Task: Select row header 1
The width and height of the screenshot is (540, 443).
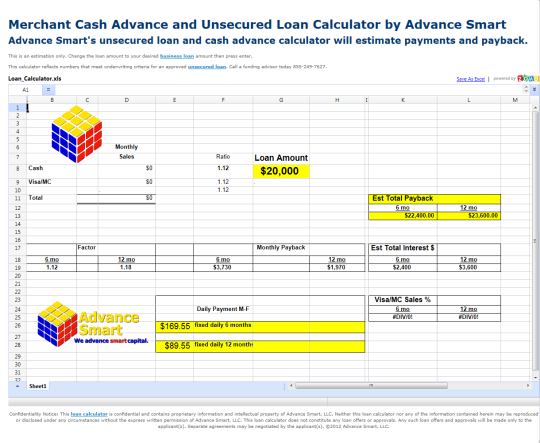Action: 18,108
